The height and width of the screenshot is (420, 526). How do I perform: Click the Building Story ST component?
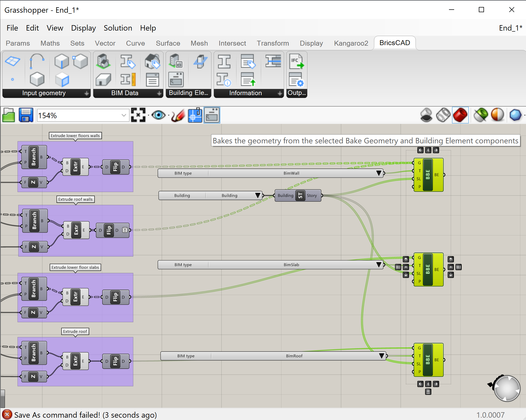click(x=300, y=195)
